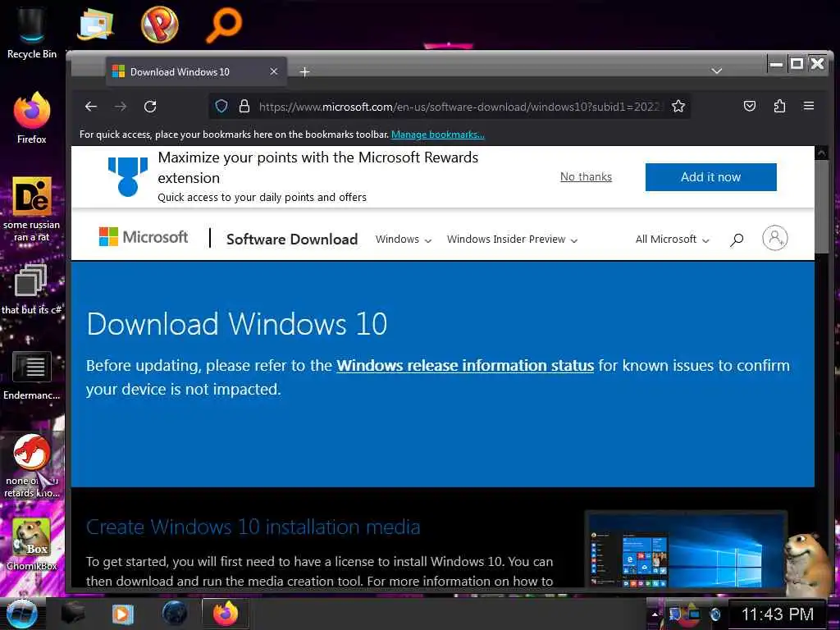Viewport: 840px width, 630px height.
Task: Open the tracking protection shield icon
Action: click(221, 106)
